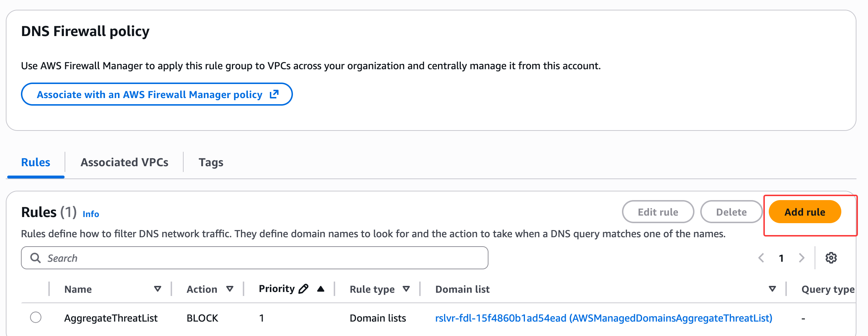Sort by the Action column arrow
The image size is (868, 336).
230,289
